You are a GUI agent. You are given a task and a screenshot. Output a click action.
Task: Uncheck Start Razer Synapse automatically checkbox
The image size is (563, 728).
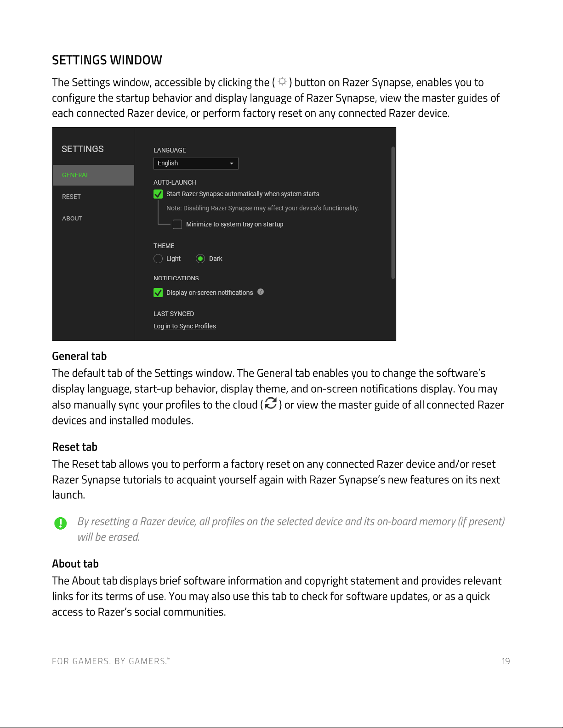pyautogui.click(x=158, y=194)
